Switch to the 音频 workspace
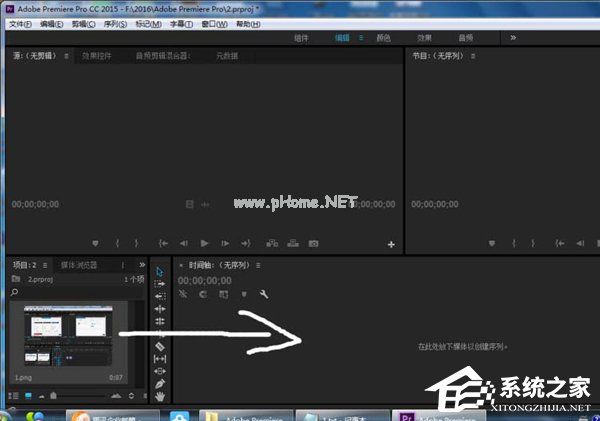Screen dimensions: 600x421 466,38
